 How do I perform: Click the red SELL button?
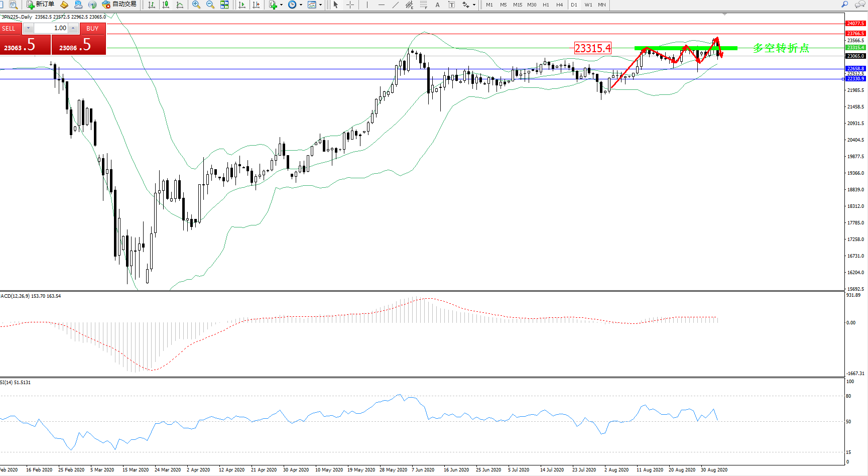click(x=10, y=28)
